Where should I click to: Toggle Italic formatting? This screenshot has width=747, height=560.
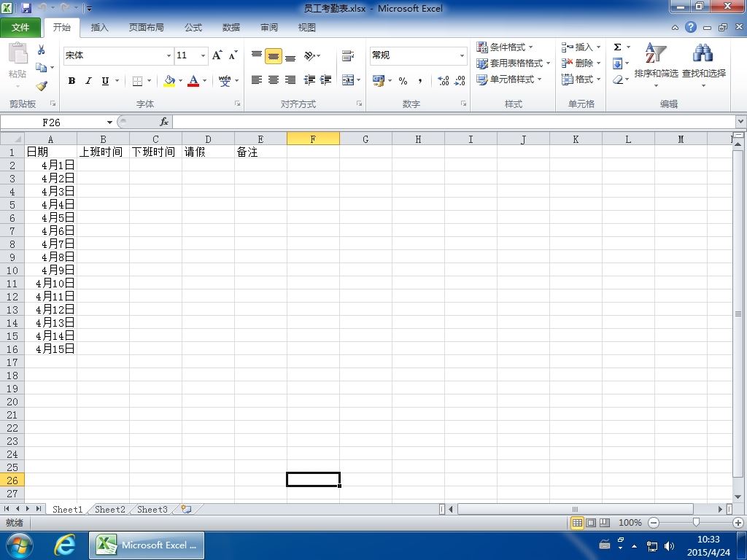coord(88,80)
